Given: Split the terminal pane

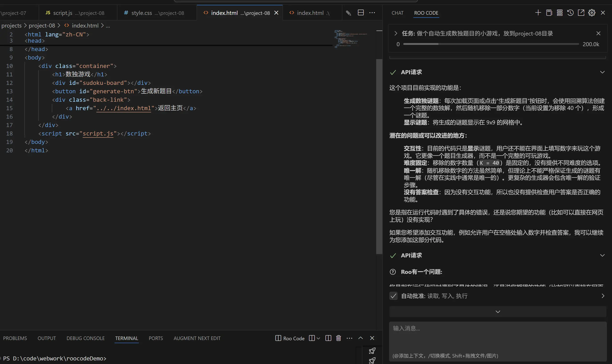Looking at the screenshot, I should pyautogui.click(x=328, y=338).
